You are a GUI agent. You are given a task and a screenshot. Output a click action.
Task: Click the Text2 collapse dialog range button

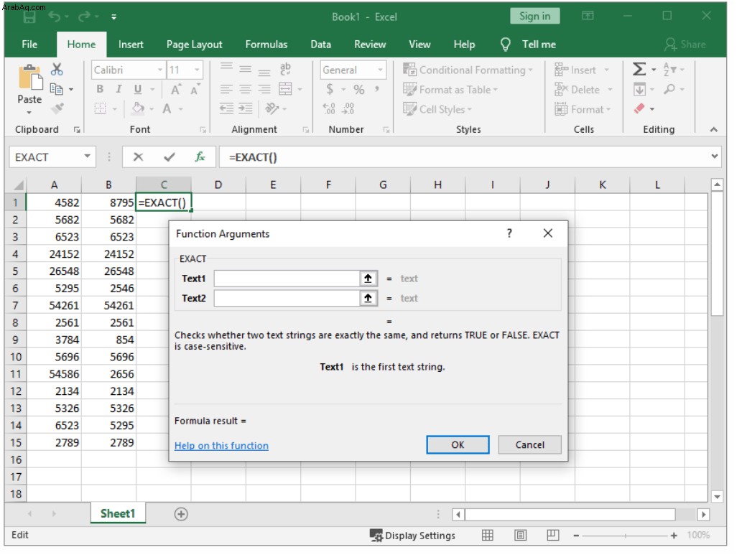368,298
